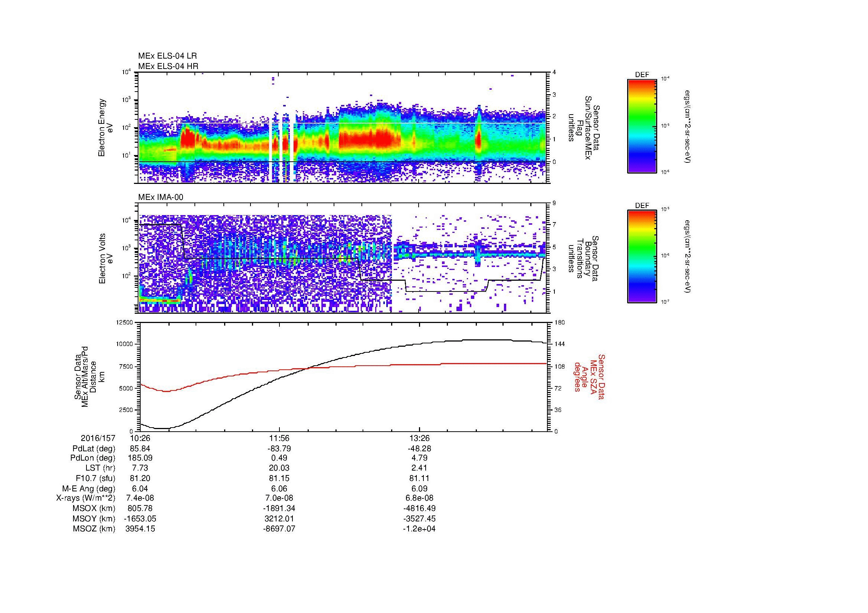Click the 'MEx ELS-04 HR' panel title
This screenshot has height=613, width=868.
pos(168,66)
